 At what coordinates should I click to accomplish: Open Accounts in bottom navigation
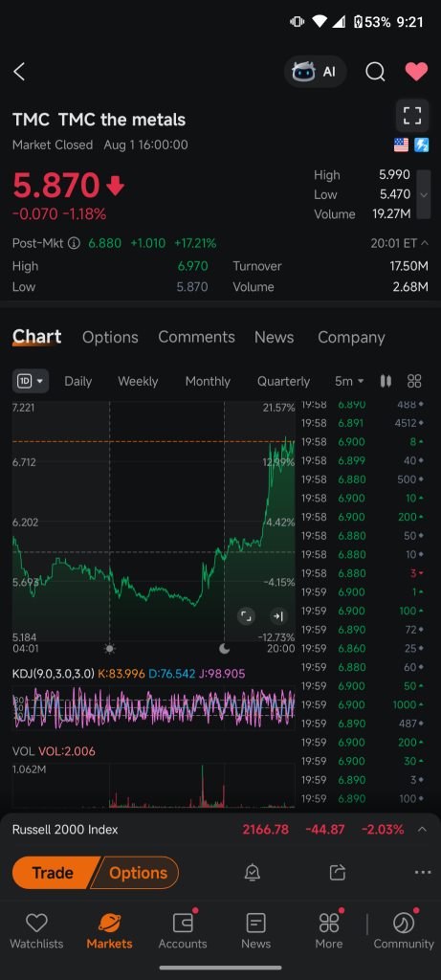[x=183, y=931]
